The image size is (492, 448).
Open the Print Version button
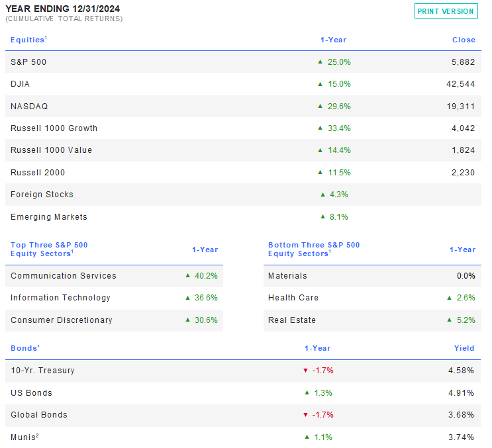click(446, 11)
